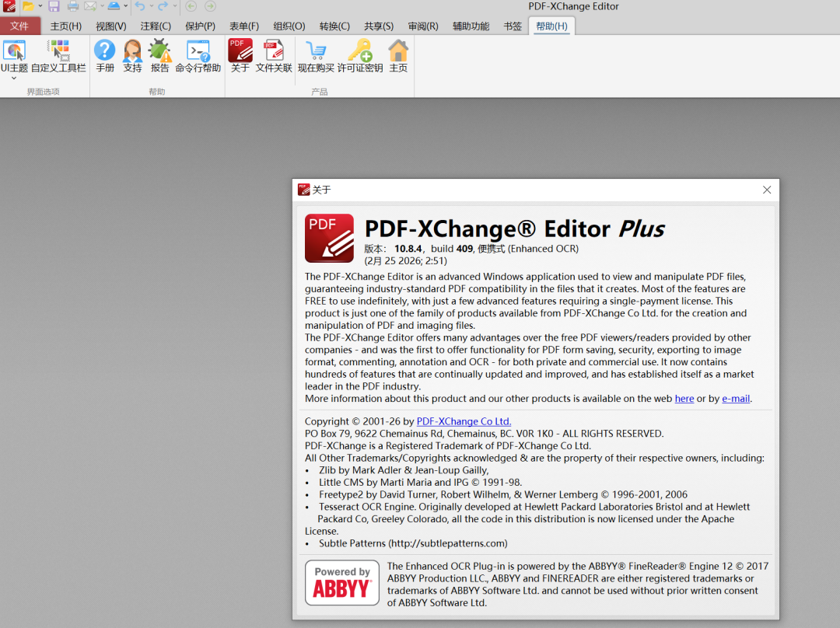Open the 支持 (Support) icon
This screenshot has height=628, width=840.
coord(132,56)
